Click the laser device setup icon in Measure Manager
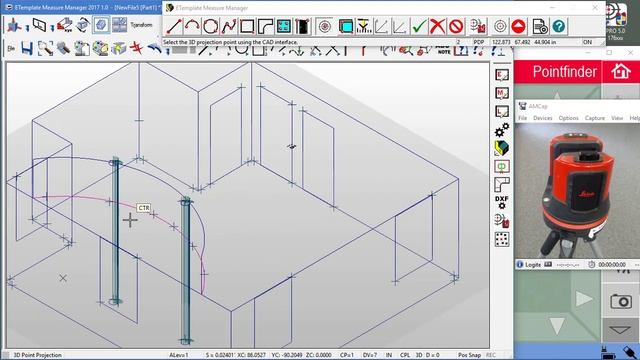Screen dimensions: 640x360 click(478, 27)
